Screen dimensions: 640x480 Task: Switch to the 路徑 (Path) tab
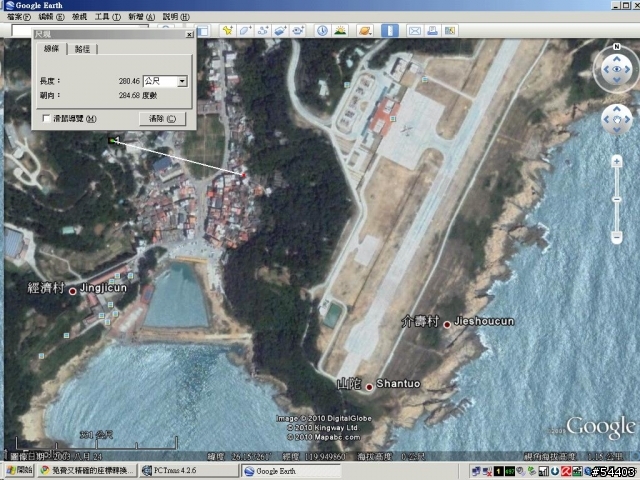click(82, 49)
